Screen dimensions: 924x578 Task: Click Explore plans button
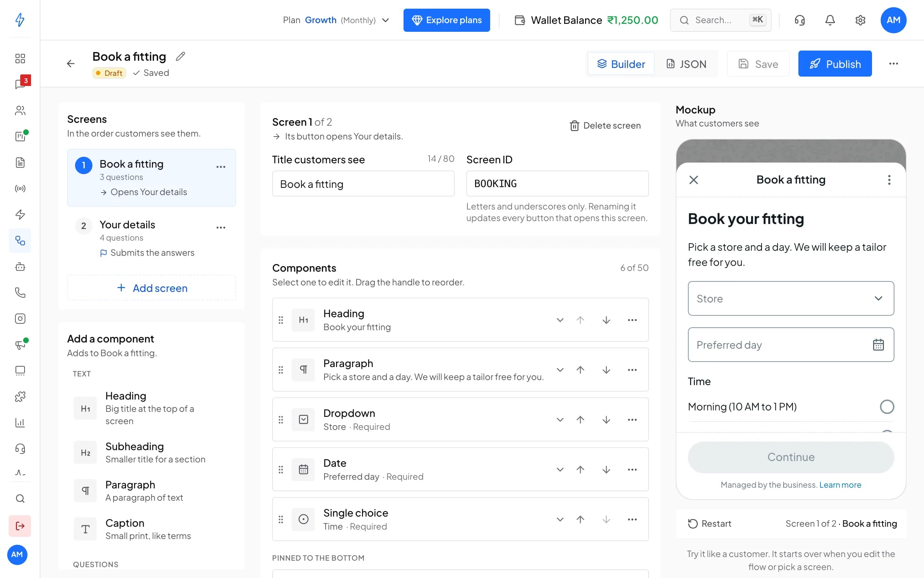(446, 20)
